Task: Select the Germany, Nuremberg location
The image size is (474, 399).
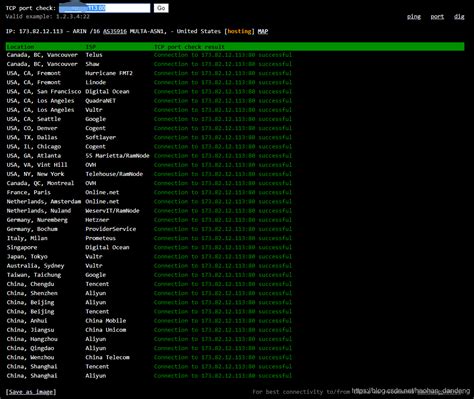Action: coord(37,220)
